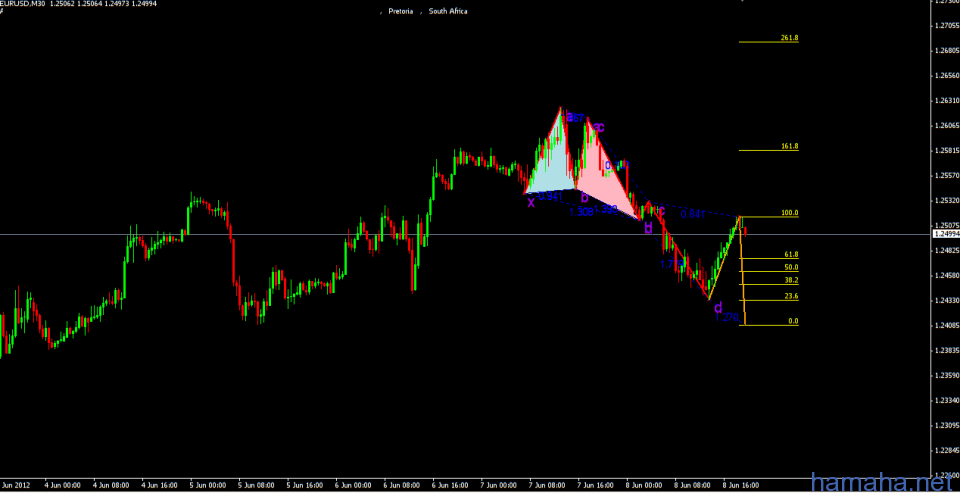Click the 1.25815 price scale value
Viewport: 960px width, 493px height.
(x=947, y=150)
